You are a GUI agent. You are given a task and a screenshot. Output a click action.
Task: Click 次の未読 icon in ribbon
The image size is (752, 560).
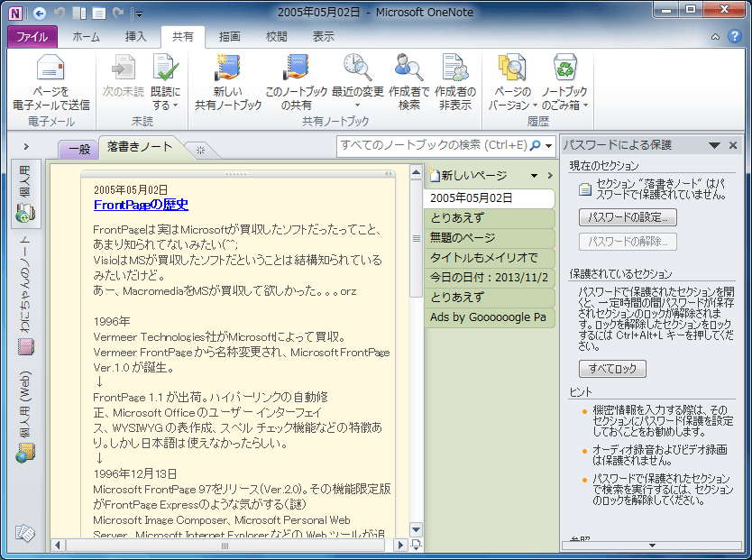pyautogui.click(x=124, y=67)
